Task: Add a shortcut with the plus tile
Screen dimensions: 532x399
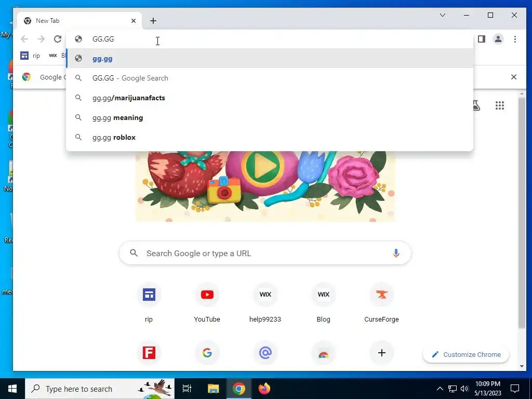Action: point(382,353)
